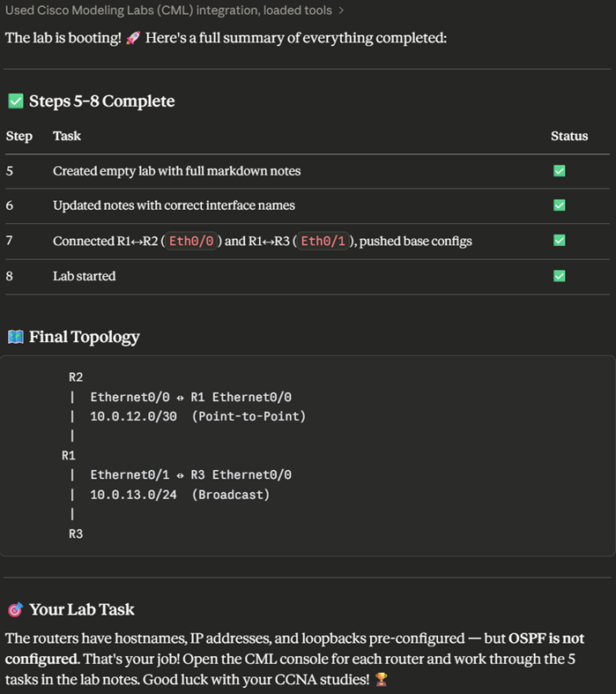The height and width of the screenshot is (694, 616).
Task: Click the trophy emoji after "CCNA studies!"
Action: point(381,680)
